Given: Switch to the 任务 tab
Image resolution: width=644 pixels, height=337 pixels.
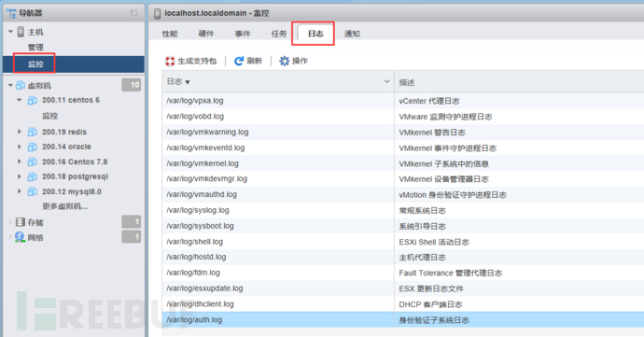Looking at the screenshot, I should [279, 34].
